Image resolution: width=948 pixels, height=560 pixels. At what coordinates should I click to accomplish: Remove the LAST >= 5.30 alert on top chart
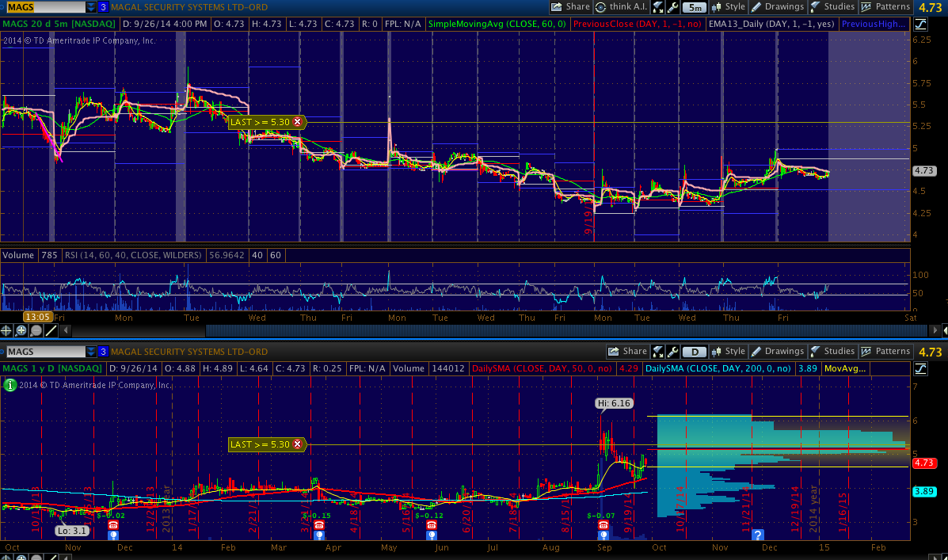click(298, 122)
